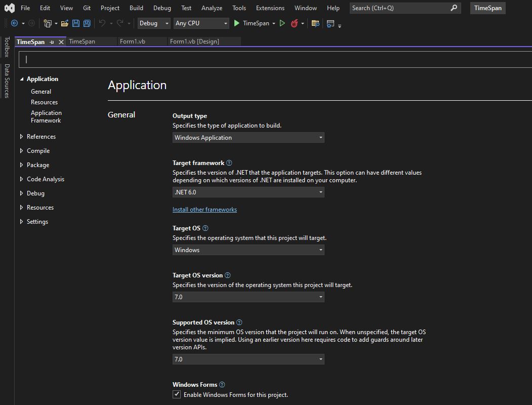
Task: Click the Install other frameworks link
Action: coord(204,209)
